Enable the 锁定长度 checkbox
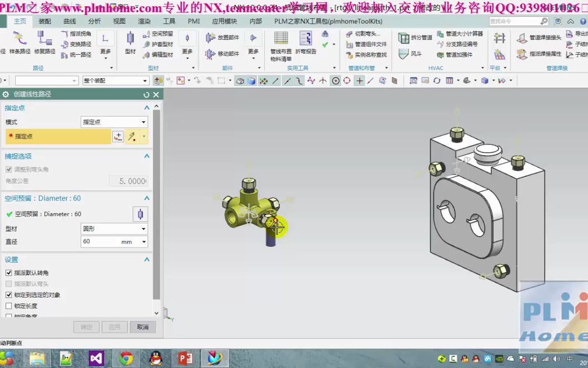588x368 pixels. 9,306
